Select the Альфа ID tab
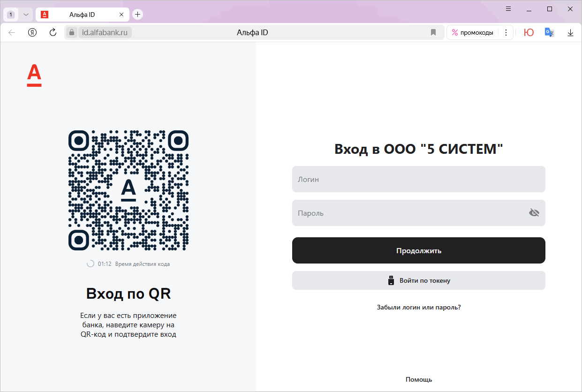Image resolution: width=582 pixels, height=392 pixels. pos(83,15)
